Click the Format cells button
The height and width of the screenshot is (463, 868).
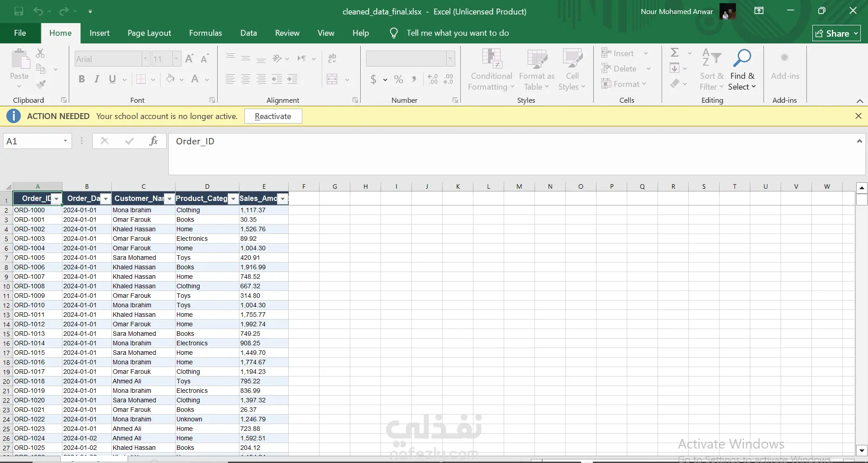point(624,84)
